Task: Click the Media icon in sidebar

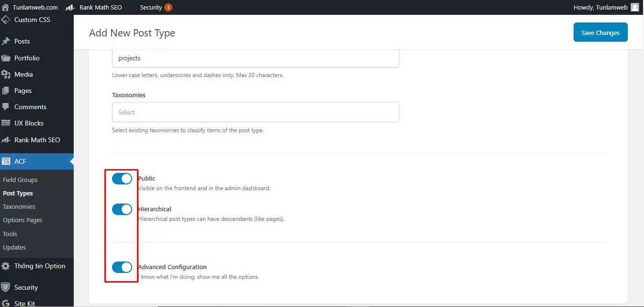Action: coord(6,74)
